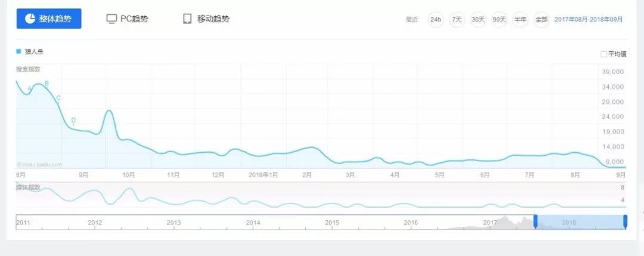Click the tablet icon beside 移动趋势
The width and height of the screenshot is (644, 256).
(x=187, y=19)
